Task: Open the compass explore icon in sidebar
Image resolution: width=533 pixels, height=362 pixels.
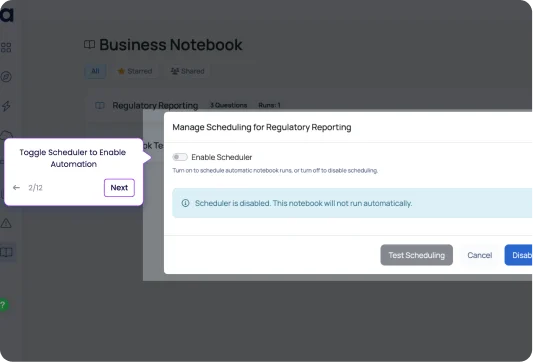Action: pyautogui.click(x=6, y=77)
